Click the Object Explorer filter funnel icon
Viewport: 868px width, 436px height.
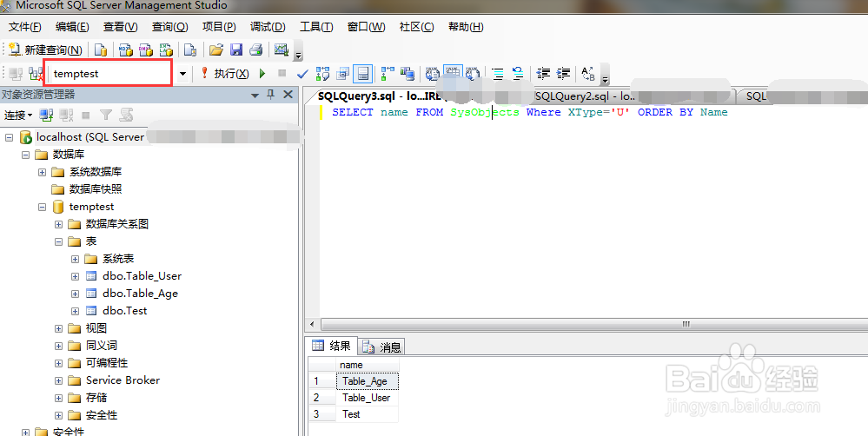click(106, 116)
